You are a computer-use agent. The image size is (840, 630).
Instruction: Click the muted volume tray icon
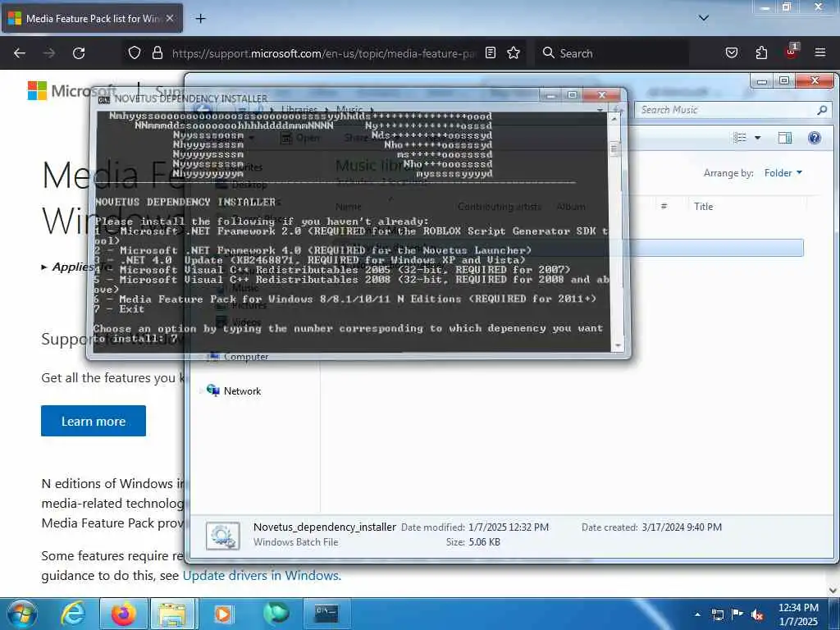click(x=757, y=615)
